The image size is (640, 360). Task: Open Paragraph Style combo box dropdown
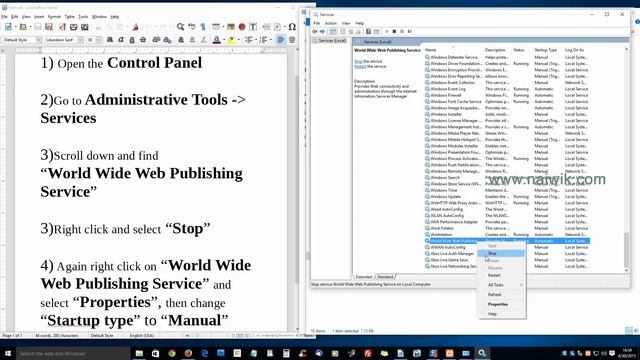(x=39, y=40)
